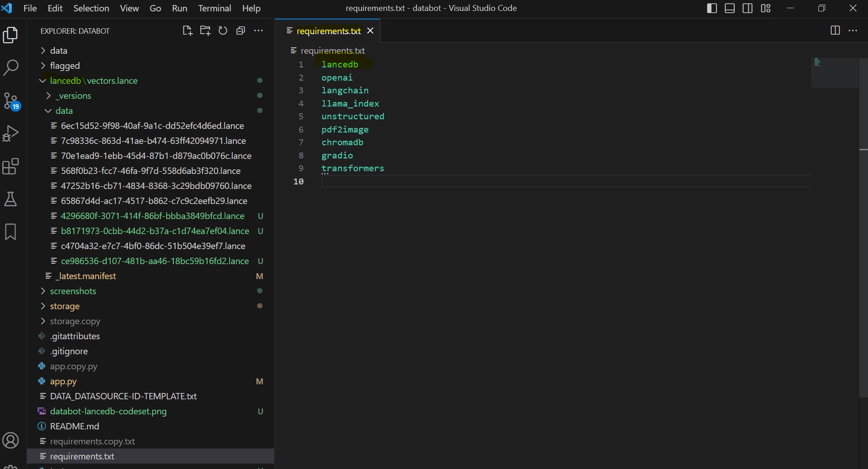868x469 pixels.
Task: Open 568f0b23-fcc7-46fa-9f7d-558d6ab3f320.lance file
Action: coord(150,171)
